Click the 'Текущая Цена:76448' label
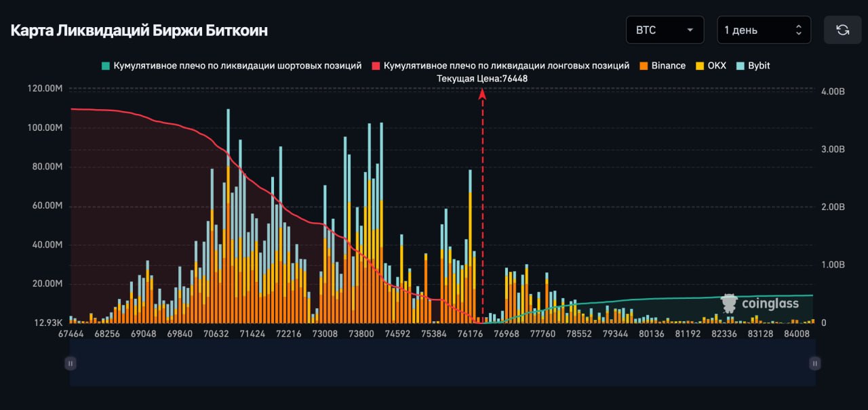Viewport: 868px width, 410px height. [482, 79]
